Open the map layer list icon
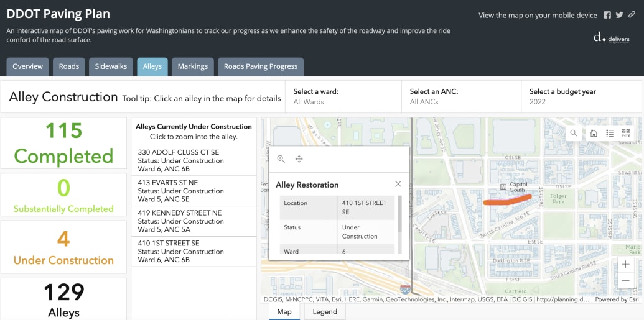Image resolution: width=644 pixels, height=320 pixels. 610,133
